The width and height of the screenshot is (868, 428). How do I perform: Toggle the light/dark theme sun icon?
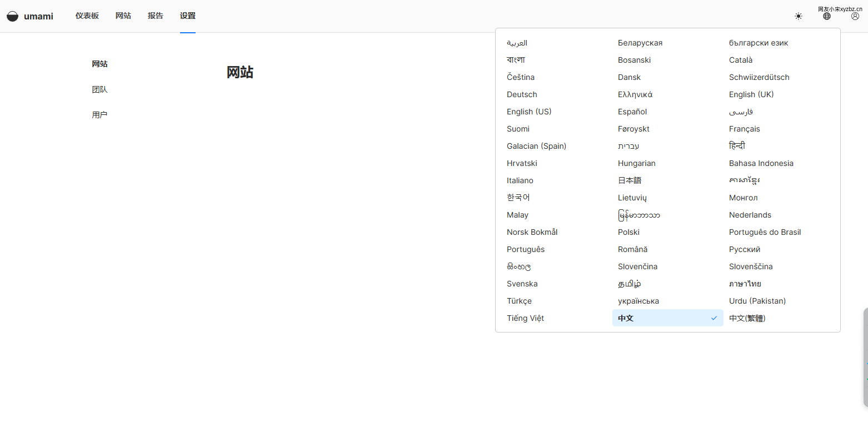pos(799,16)
